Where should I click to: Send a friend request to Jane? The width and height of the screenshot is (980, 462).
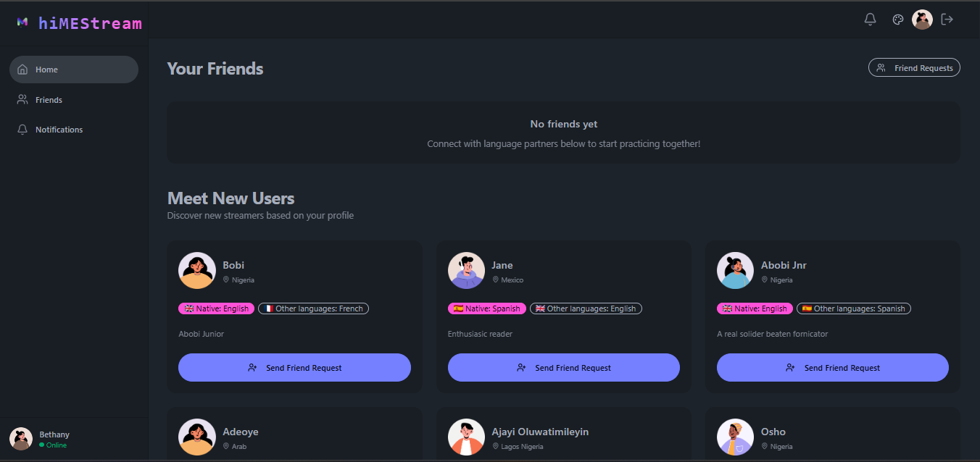click(x=563, y=367)
